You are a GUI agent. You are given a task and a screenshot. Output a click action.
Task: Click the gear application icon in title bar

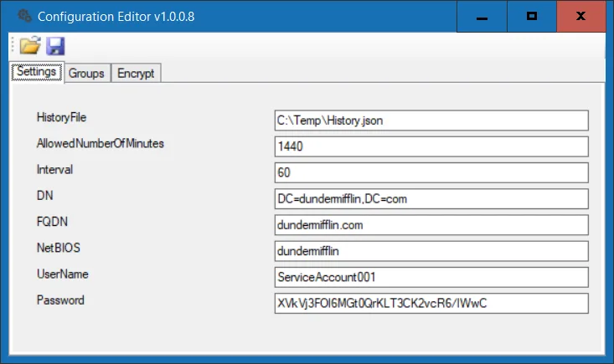pos(24,16)
